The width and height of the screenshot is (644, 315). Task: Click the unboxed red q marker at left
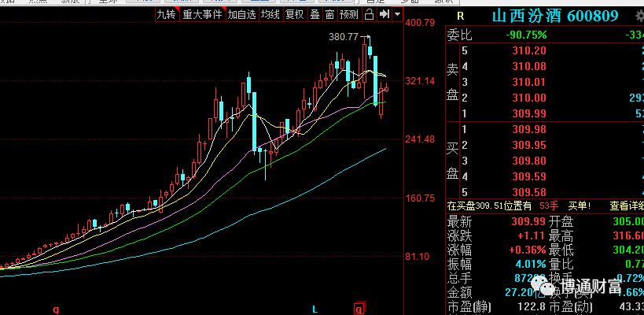pos(56,309)
